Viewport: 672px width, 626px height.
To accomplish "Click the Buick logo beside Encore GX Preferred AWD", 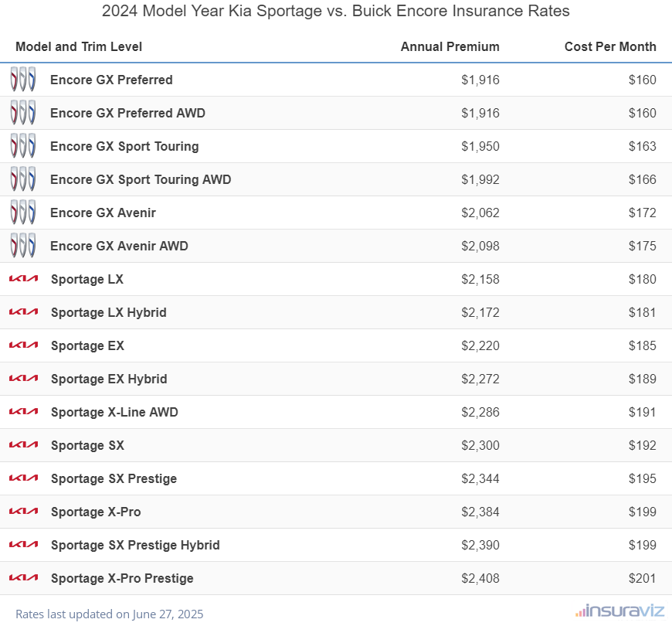I will tap(23, 113).
